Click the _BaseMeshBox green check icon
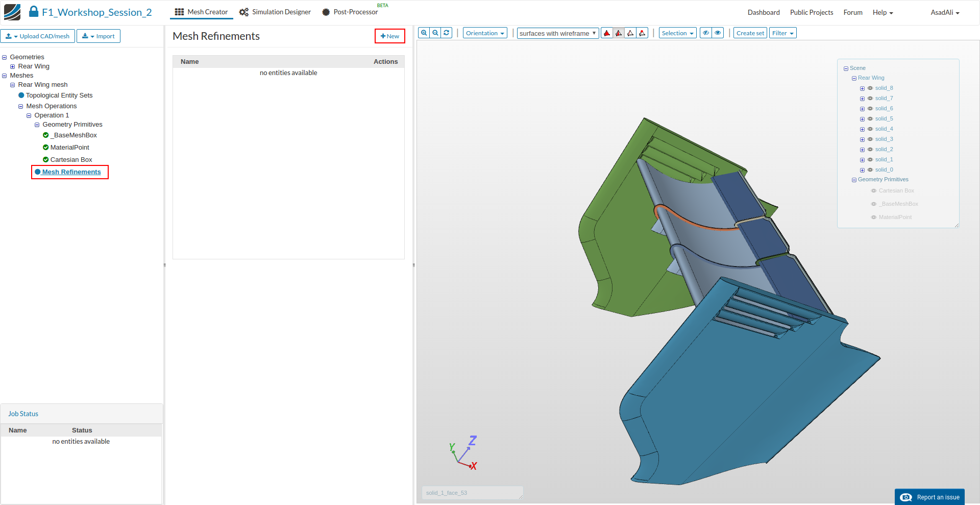This screenshot has width=980, height=505. tap(46, 135)
